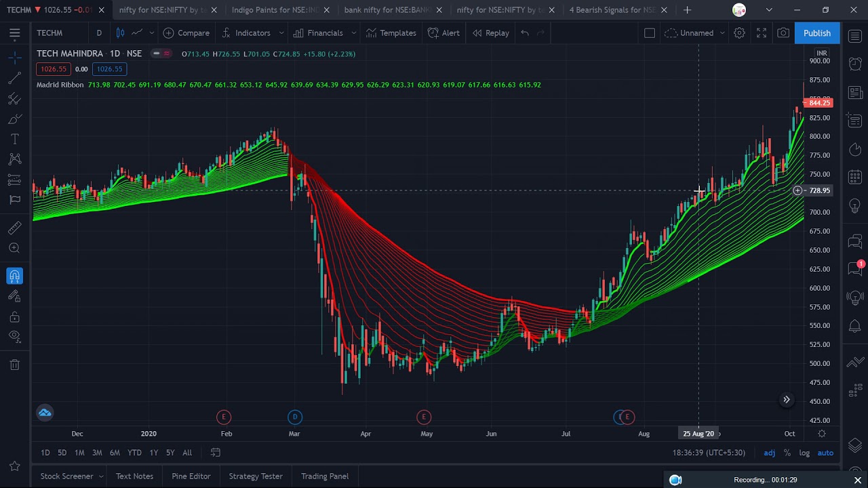Toggle hide all drawing tools
The width and height of the screenshot is (868, 488).
point(14,337)
